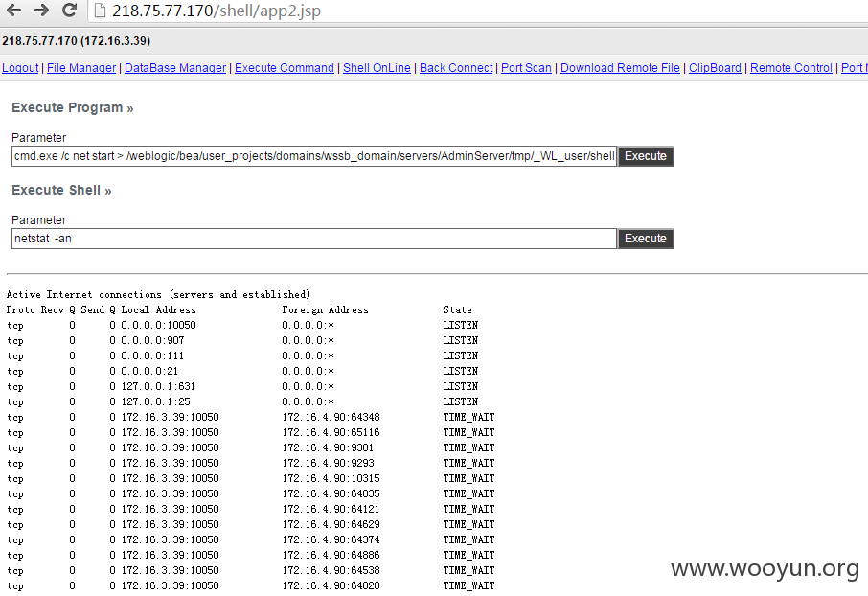The image size is (868, 596).
Task: Open the Execute Command link
Action: click(x=285, y=68)
